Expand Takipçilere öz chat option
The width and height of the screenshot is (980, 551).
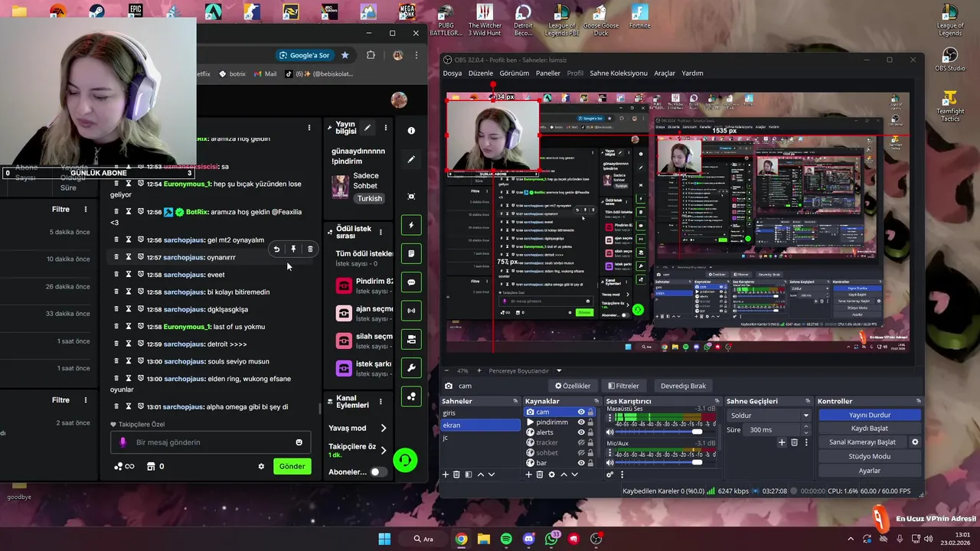click(384, 450)
